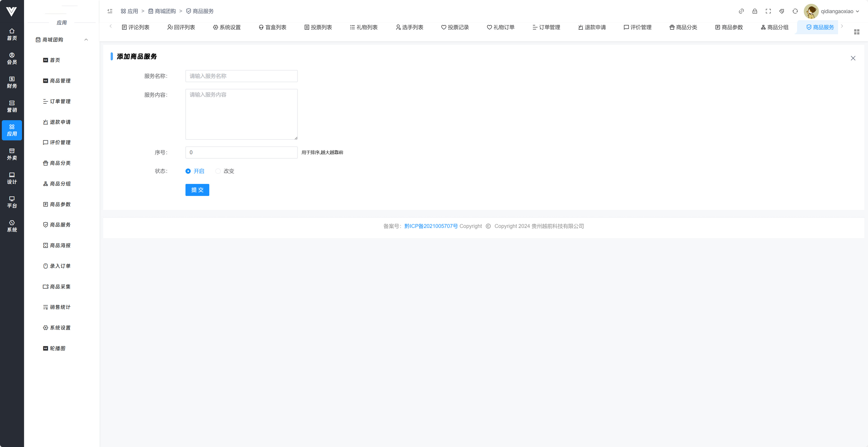Switch to the 订单管理 tab
This screenshot has height=447, width=868.
546,27
